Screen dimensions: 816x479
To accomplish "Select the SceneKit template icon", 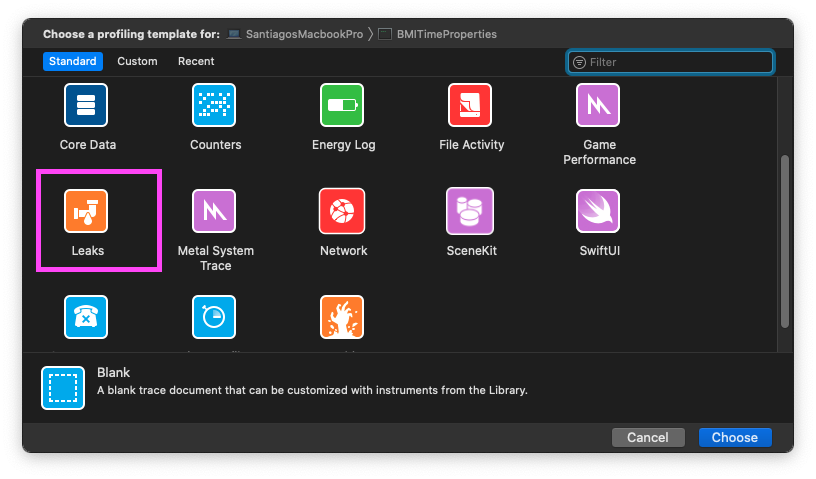I will (470, 211).
